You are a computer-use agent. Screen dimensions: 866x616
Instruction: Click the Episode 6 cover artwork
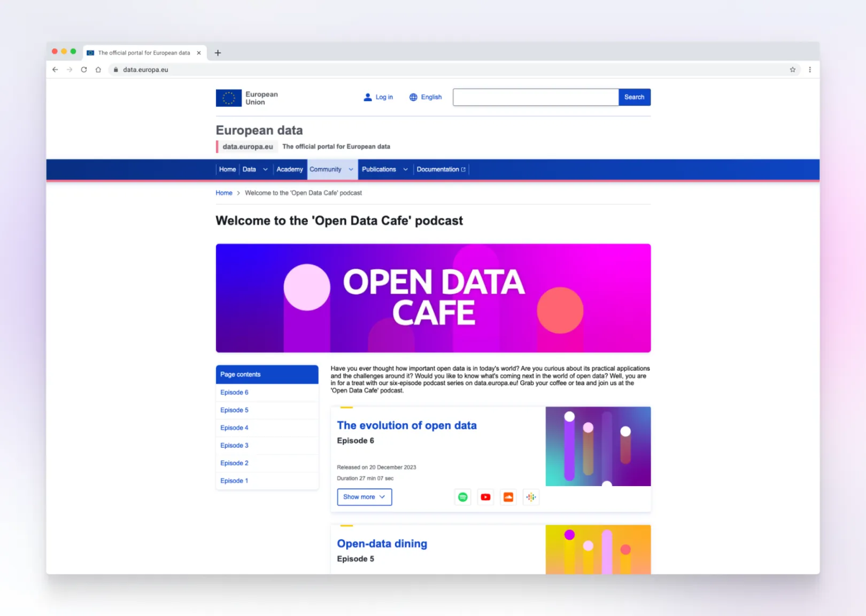point(598,446)
